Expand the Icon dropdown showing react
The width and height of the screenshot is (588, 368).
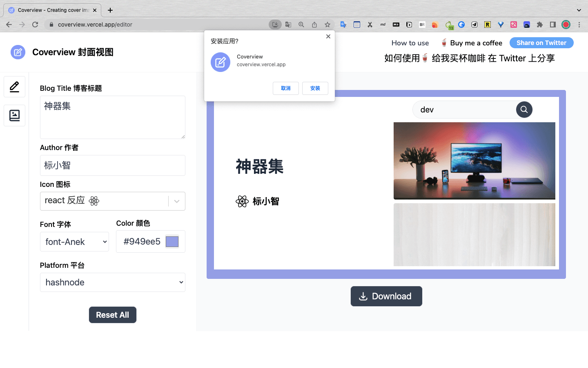point(177,201)
